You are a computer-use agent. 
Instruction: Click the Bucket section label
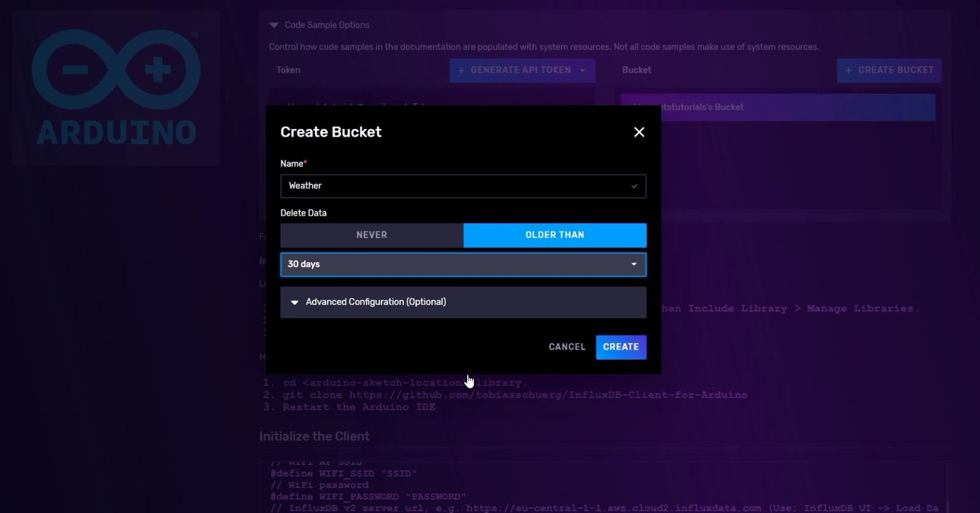coord(636,70)
